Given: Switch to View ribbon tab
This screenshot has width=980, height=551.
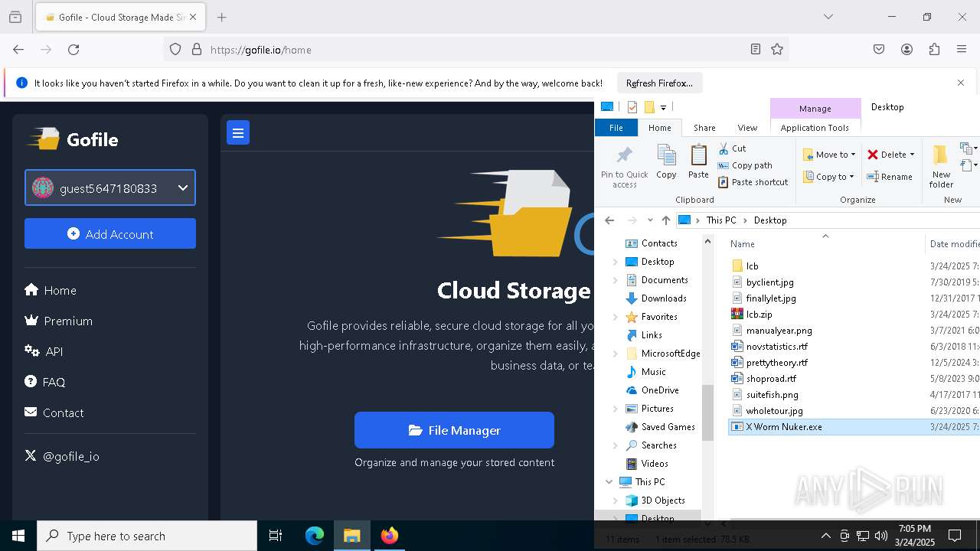Looking at the screenshot, I should click(x=747, y=128).
